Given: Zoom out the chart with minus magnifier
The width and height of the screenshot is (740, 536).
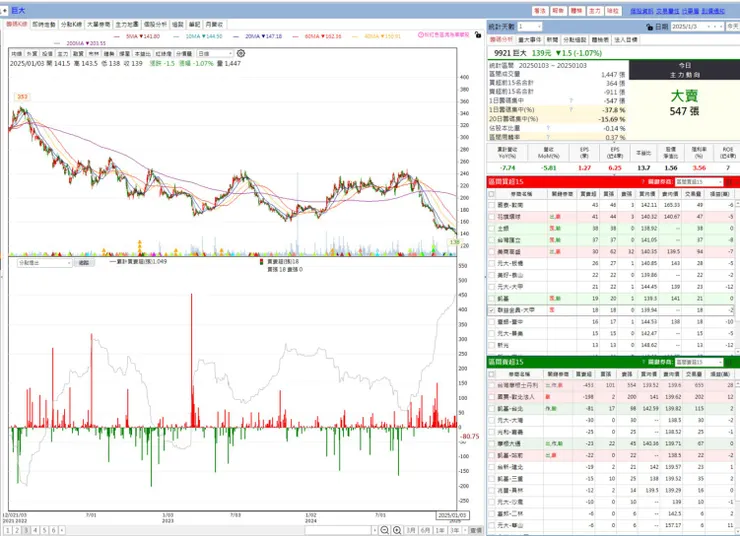Looking at the screenshot, I should point(385,530).
